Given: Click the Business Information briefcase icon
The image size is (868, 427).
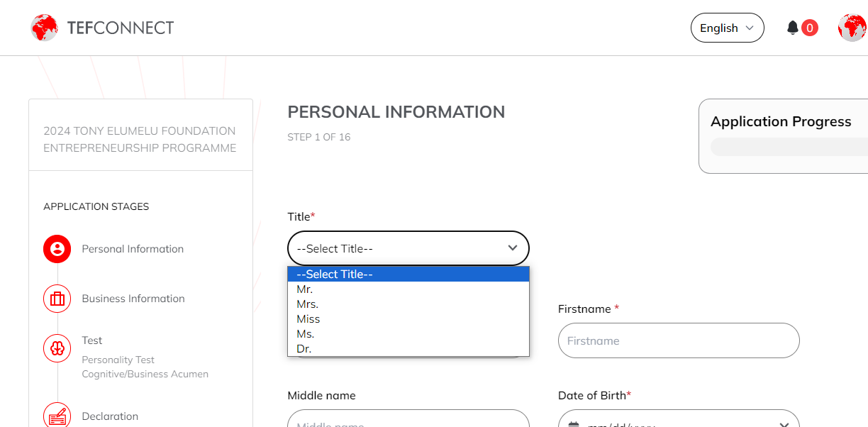Looking at the screenshot, I should 57,299.
